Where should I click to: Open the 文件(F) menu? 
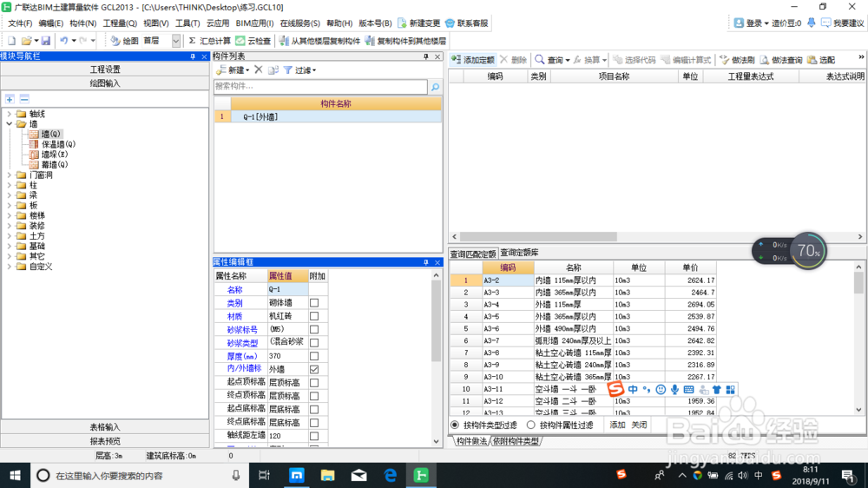pos(20,23)
